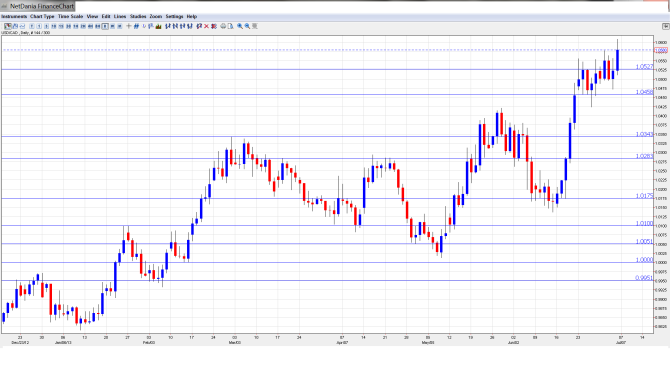Click the print chart icon
The image size is (670, 376).
pyautogui.click(x=223, y=26)
